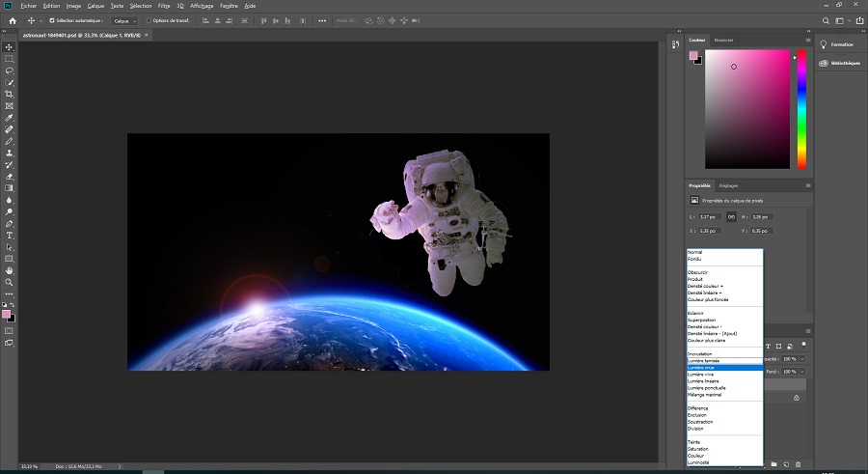Open the Fichier menu
Viewport: 868px width, 474px height.
28,6
